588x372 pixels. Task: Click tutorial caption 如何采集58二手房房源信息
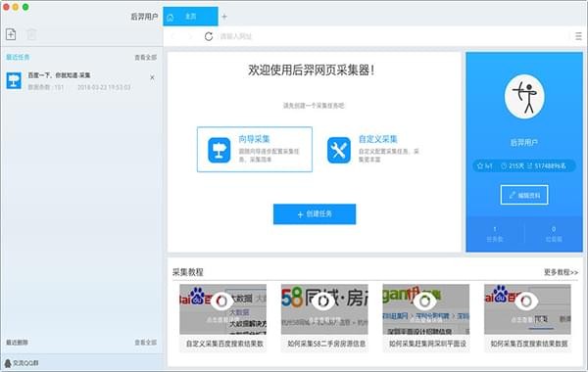[326, 344]
